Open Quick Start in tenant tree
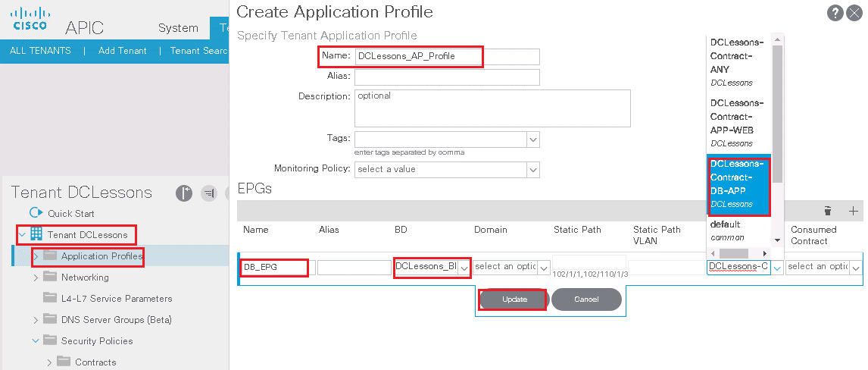Viewport: 868px width, 370px height. [x=71, y=213]
